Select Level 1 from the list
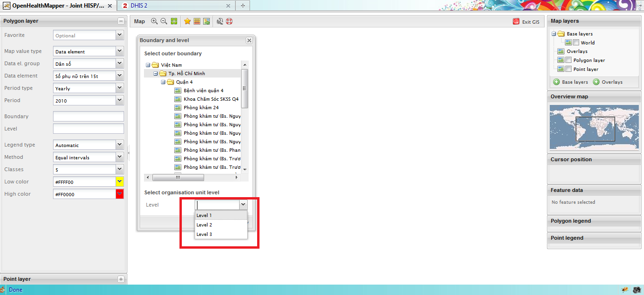The image size is (644, 295). point(221,216)
